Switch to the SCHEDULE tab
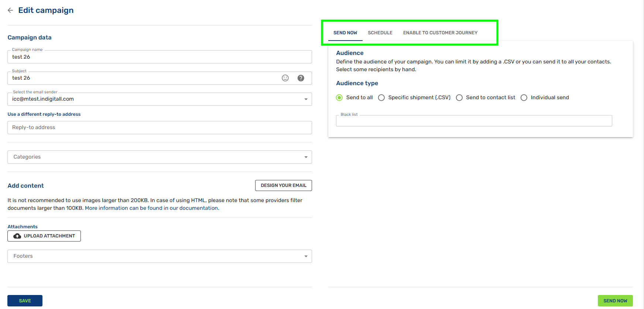The image size is (644, 309). coord(380,33)
